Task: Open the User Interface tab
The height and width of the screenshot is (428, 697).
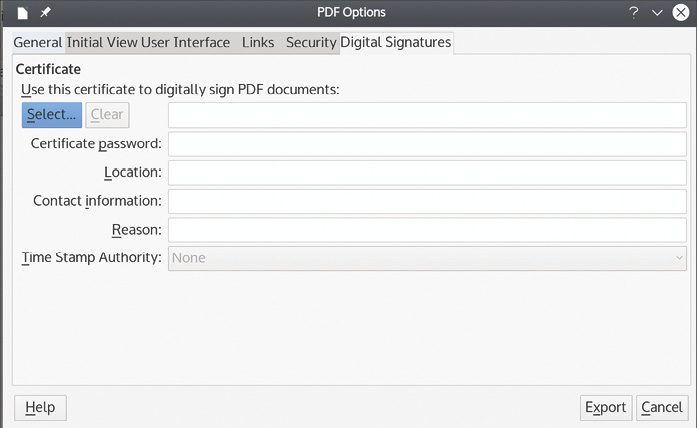Action: tap(185, 43)
